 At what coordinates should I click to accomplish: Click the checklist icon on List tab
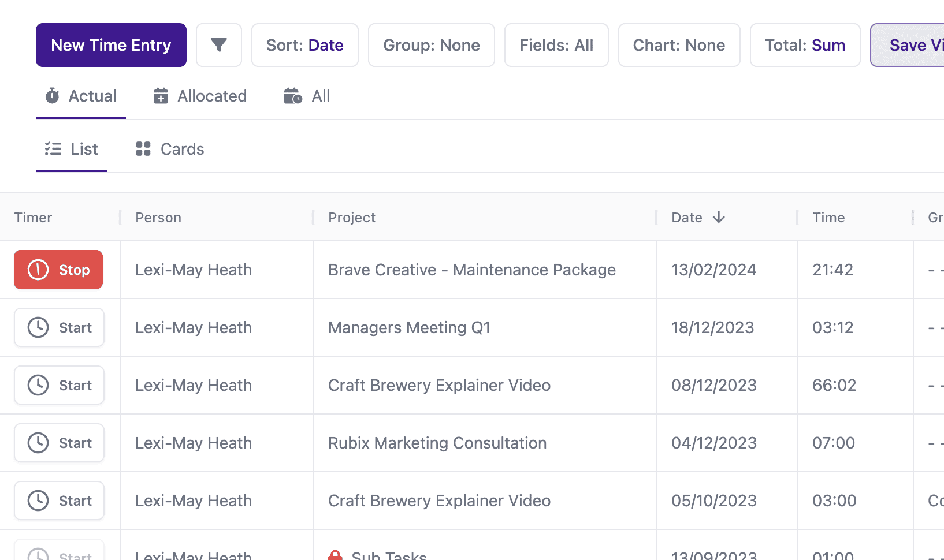tap(53, 149)
